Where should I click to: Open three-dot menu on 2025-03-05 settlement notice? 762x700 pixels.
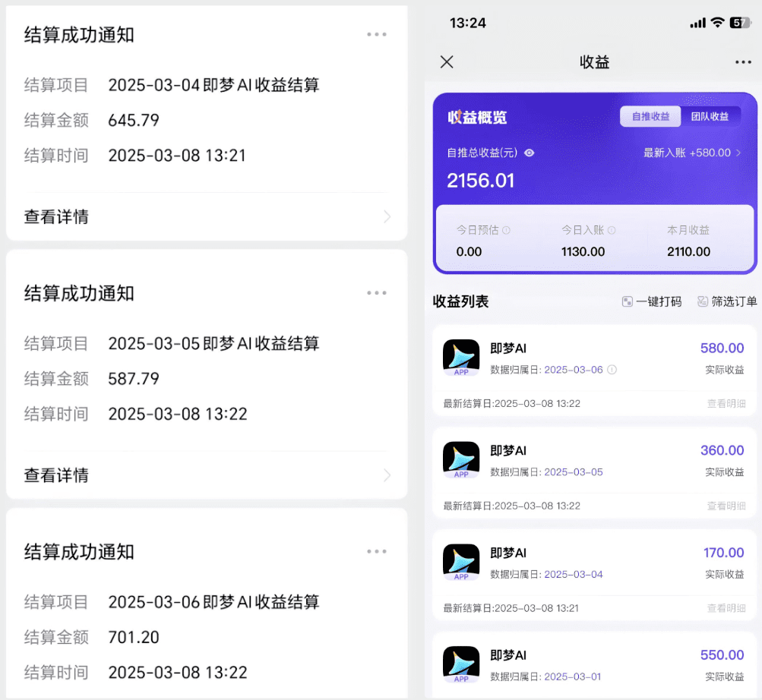376,293
